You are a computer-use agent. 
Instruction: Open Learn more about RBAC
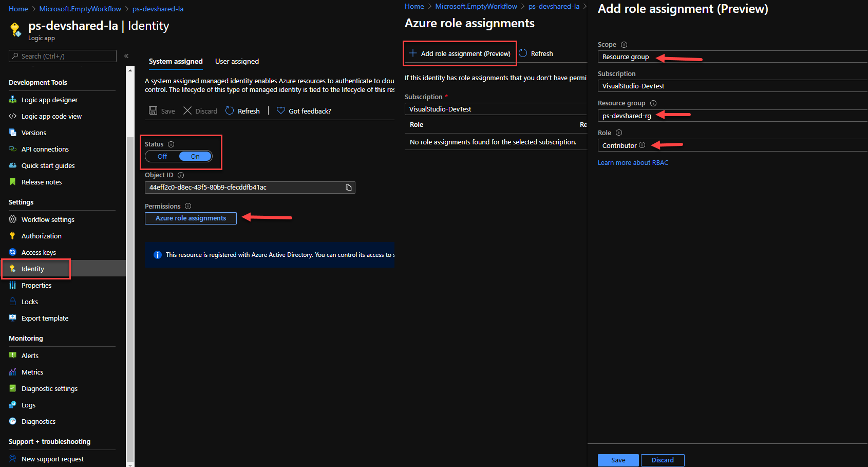coord(633,162)
